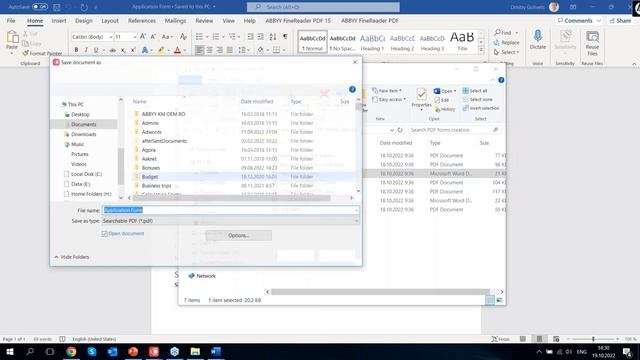Open the File name history dropdown

(356, 210)
